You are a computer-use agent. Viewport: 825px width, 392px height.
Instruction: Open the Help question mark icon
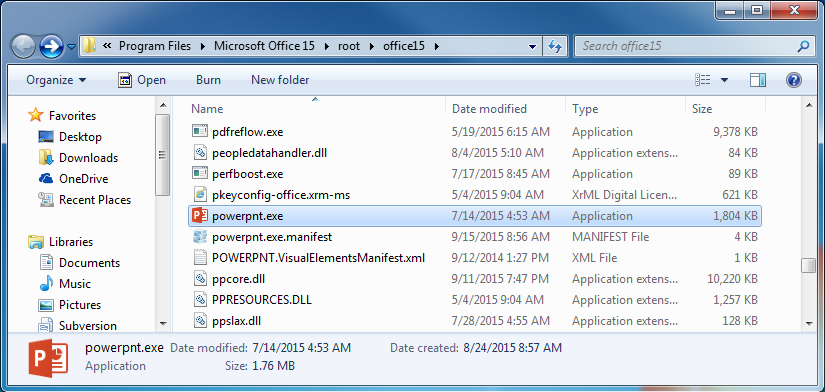tap(793, 80)
